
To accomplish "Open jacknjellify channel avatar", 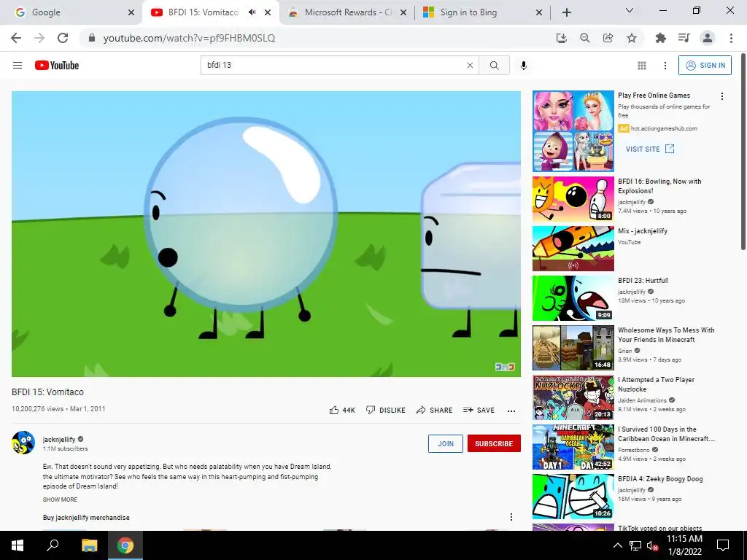I will (23, 443).
